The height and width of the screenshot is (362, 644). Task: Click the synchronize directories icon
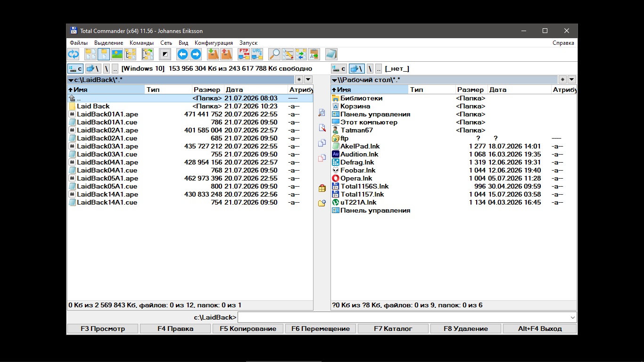coord(301,54)
